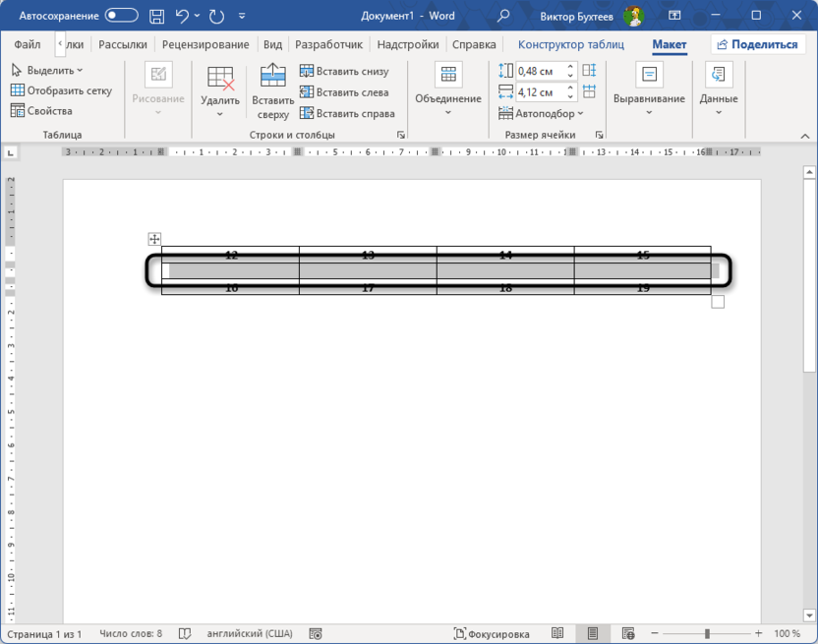Toggle Отобразить сетку gridlines

[x=61, y=90]
